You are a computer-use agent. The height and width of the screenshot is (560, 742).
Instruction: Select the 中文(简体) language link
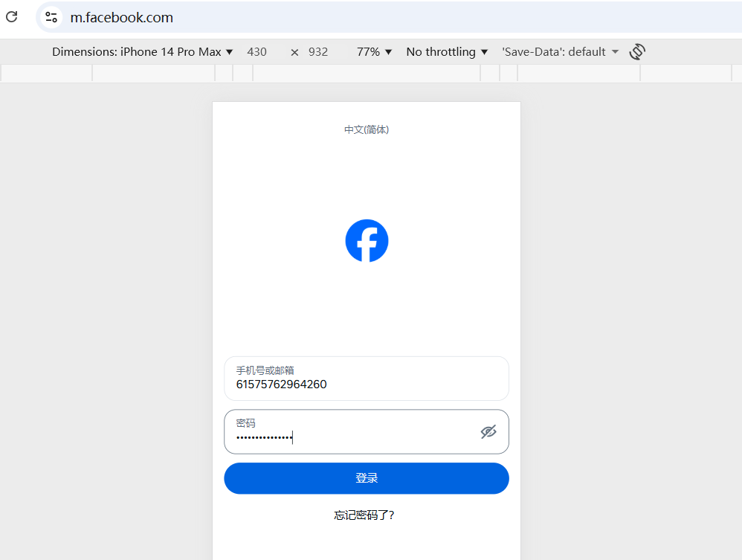tap(367, 129)
